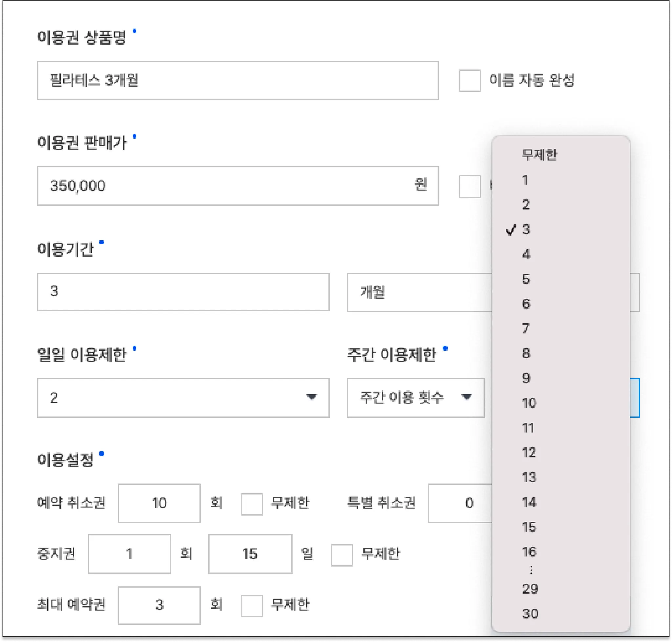Click the 중지권 days field showing 15

coord(250,554)
